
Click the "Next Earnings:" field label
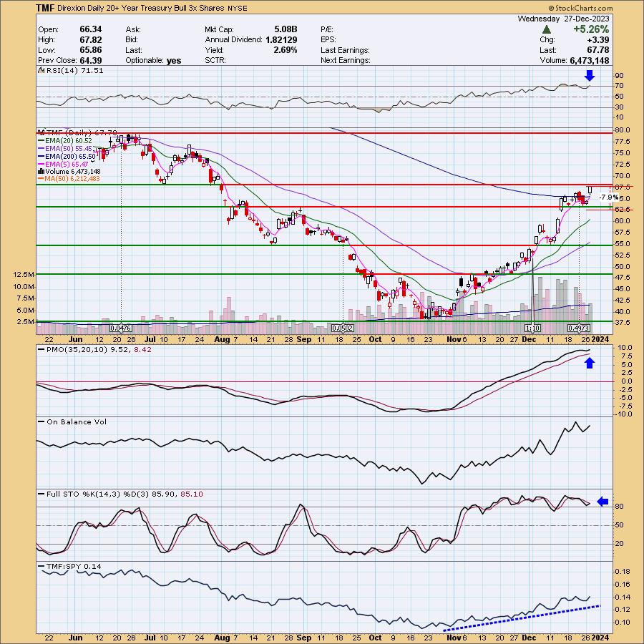(346, 60)
